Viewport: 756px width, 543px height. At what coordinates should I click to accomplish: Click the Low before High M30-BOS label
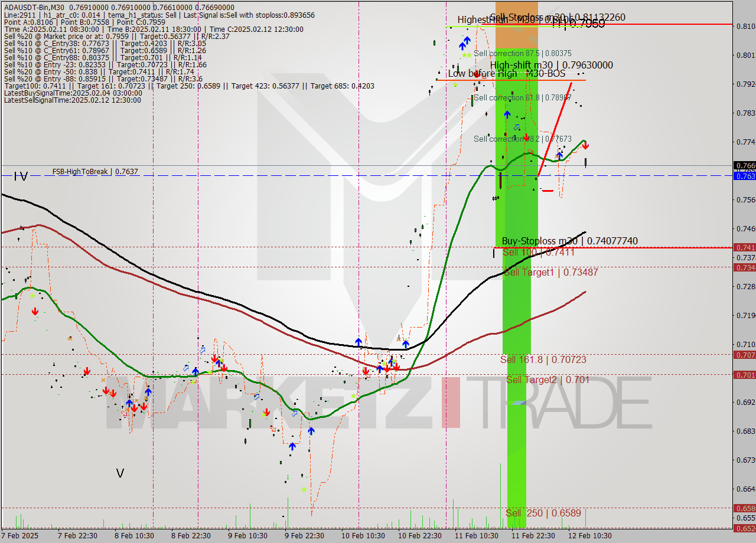(506, 74)
